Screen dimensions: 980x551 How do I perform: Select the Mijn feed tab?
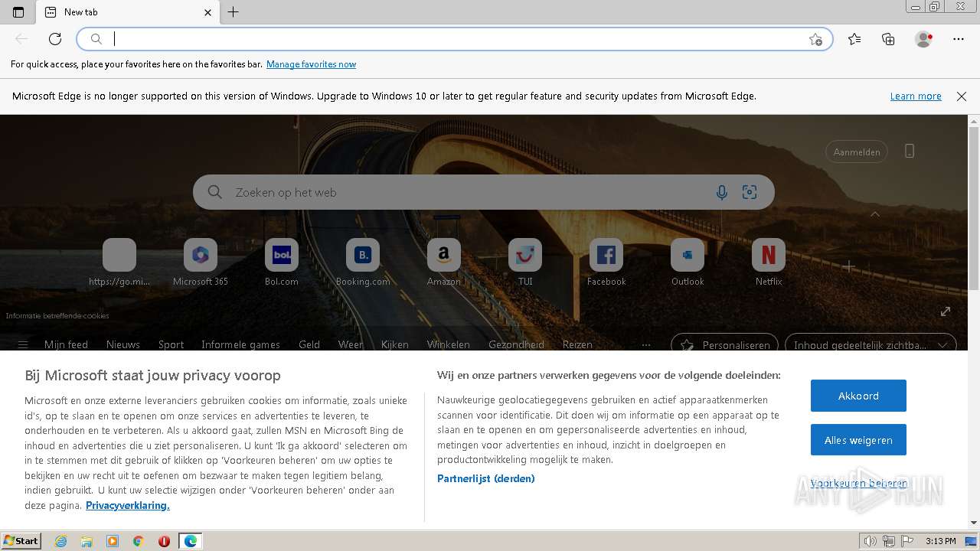(x=66, y=344)
